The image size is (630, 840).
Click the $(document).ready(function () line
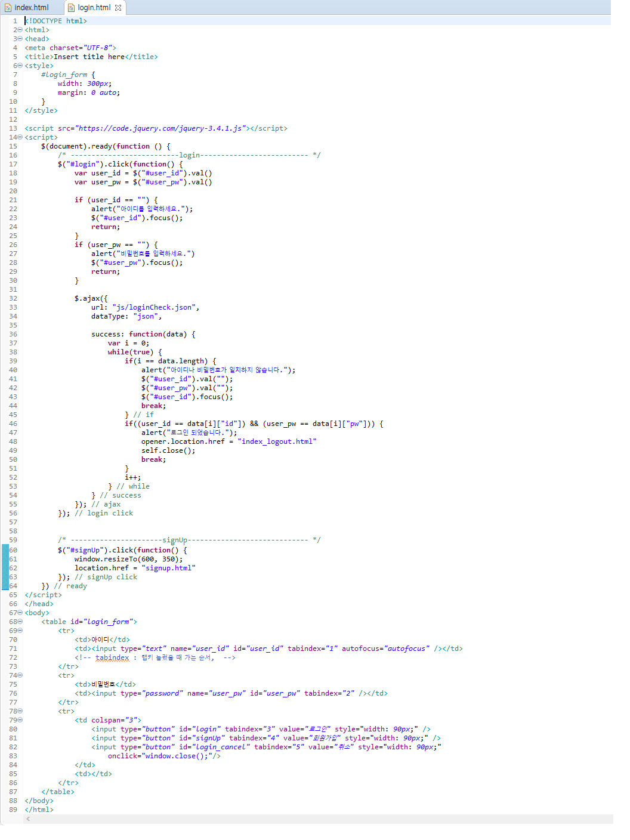(106, 146)
